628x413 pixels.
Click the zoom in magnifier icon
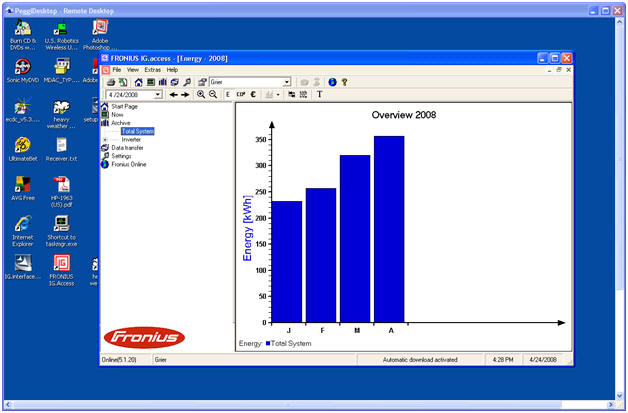[201, 94]
